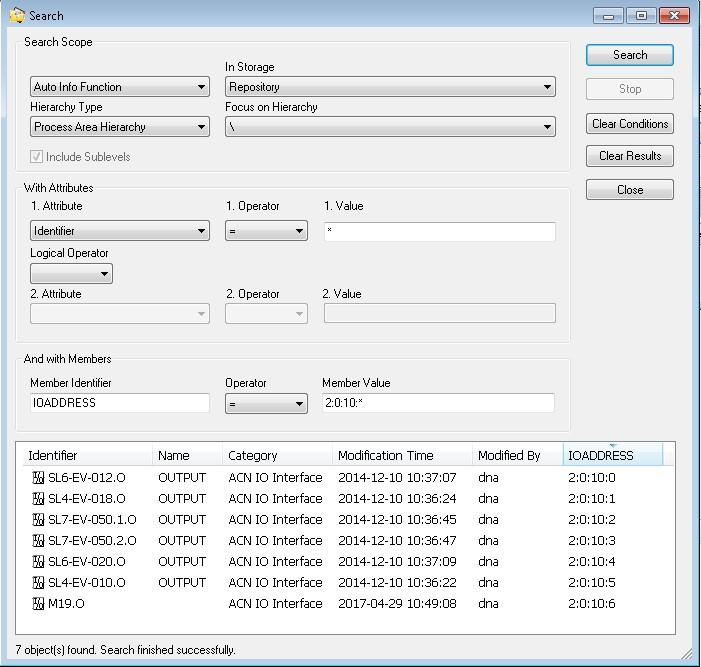
Task: Open the 1. Operator dropdown
Action: pyautogui.click(x=266, y=231)
